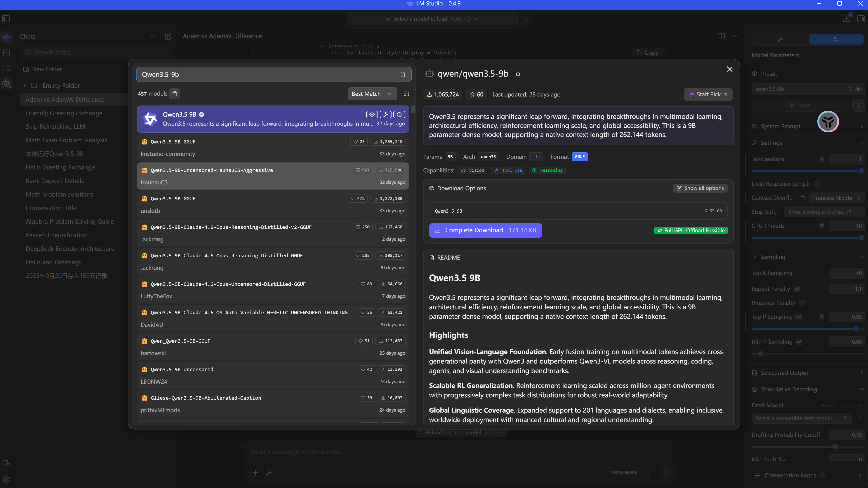Clear the qwen3.5-9b preset selection
Viewport: 868px width, 488px height.
pyautogui.click(x=858, y=89)
